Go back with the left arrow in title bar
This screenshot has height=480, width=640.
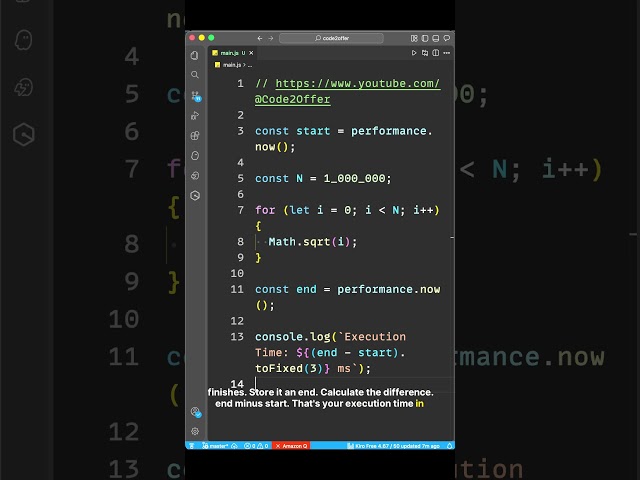pyautogui.click(x=260, y=38)
